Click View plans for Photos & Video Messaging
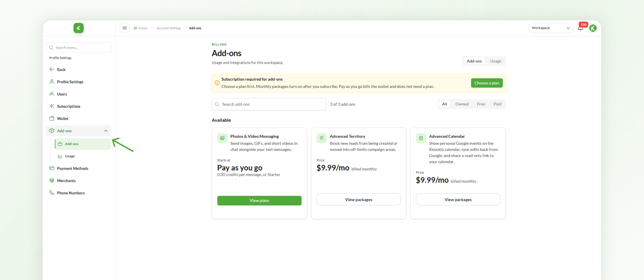 pyautogui.click(x=259, y=201)
